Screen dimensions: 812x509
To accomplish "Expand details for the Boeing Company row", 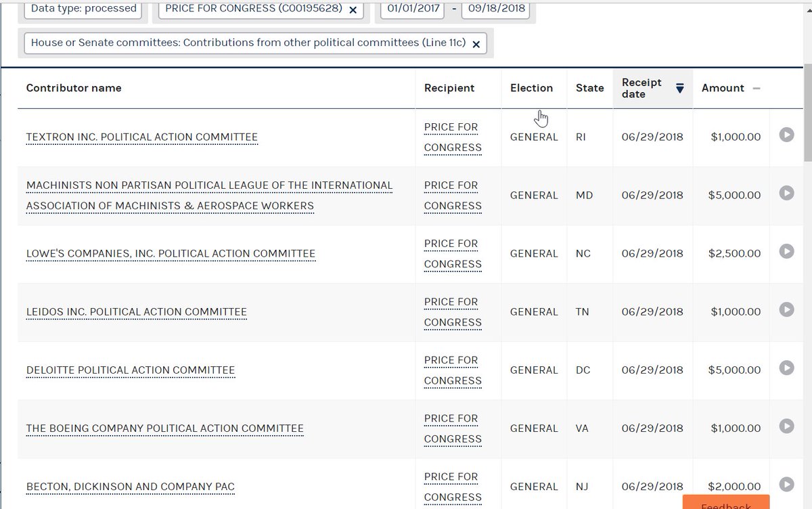I will 786,426.
